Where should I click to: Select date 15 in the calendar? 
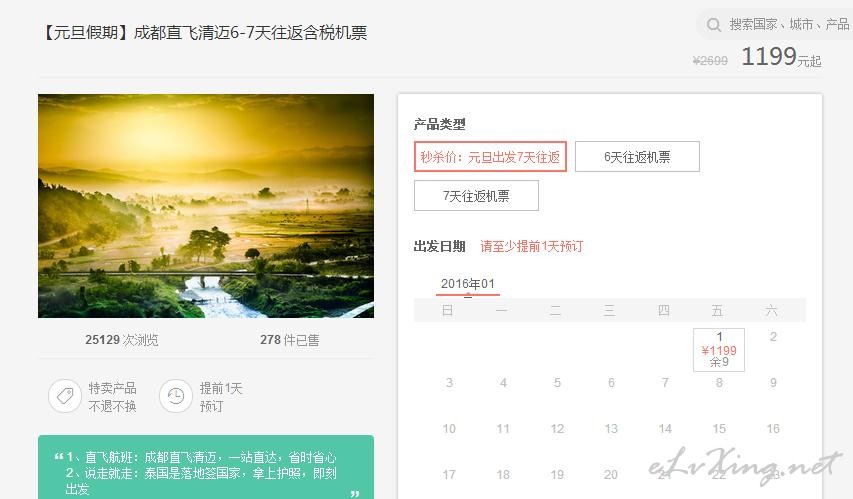point(719,429)
